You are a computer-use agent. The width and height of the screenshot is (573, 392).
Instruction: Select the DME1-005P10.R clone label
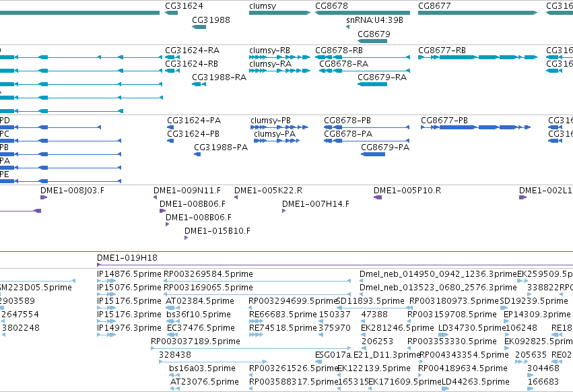click(x=407, y=191)
